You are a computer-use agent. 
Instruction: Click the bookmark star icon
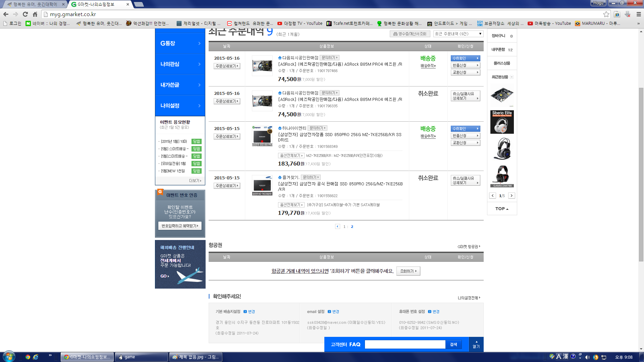click(x=606, y=14)
